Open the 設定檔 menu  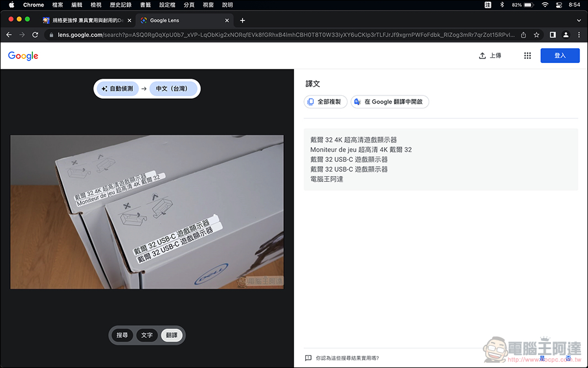click(x=167, y=5)
